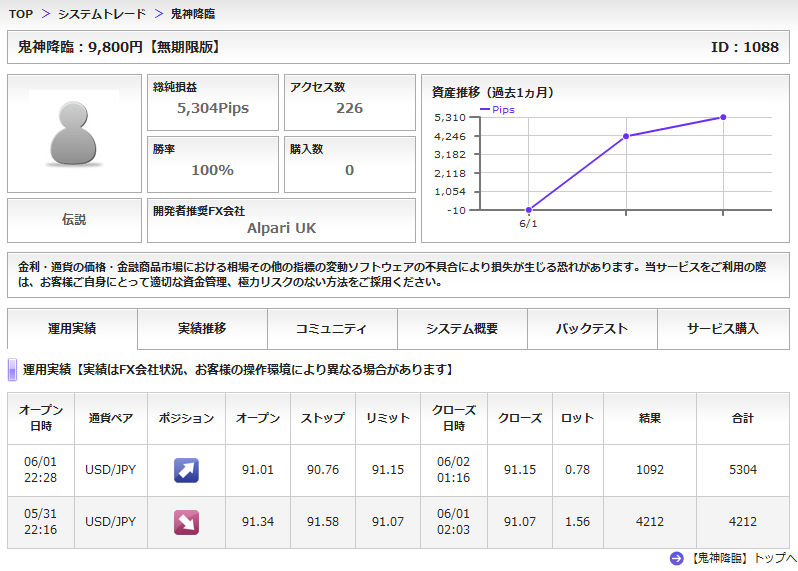
Task: Click the 金利・通貨の価格 risk disclaimer text
Action: (392, 274)
